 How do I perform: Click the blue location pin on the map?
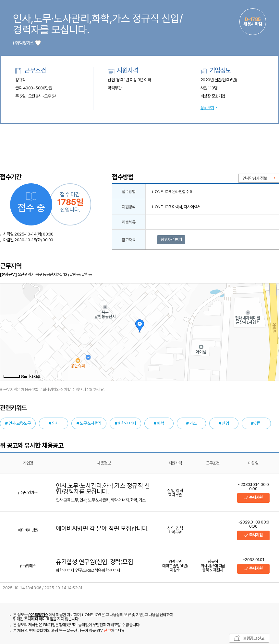(139, 326)
